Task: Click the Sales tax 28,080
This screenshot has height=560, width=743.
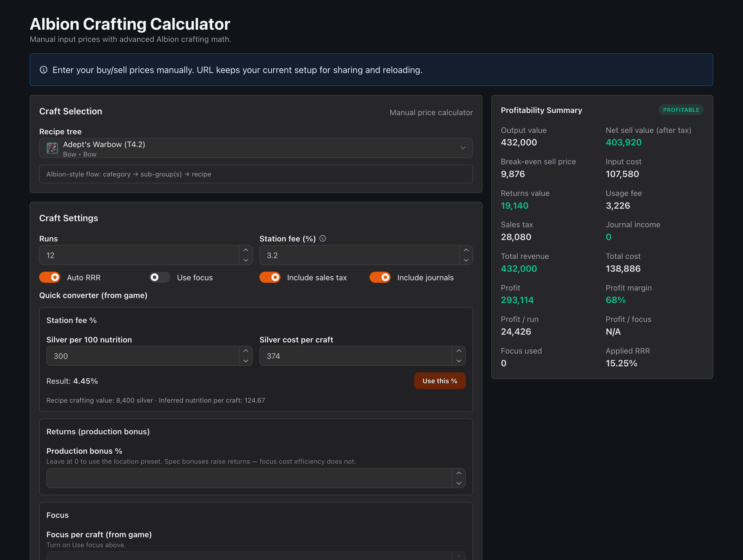Action: tap(516, 237)
